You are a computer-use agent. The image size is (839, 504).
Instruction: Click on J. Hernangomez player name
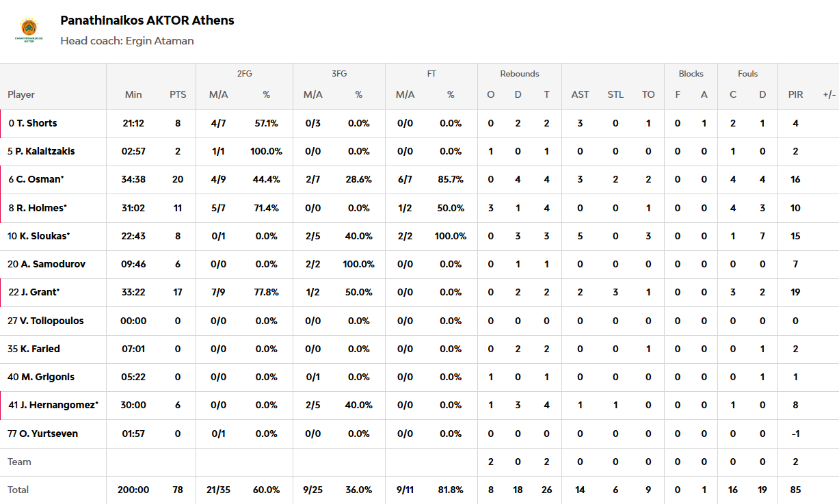59,405
